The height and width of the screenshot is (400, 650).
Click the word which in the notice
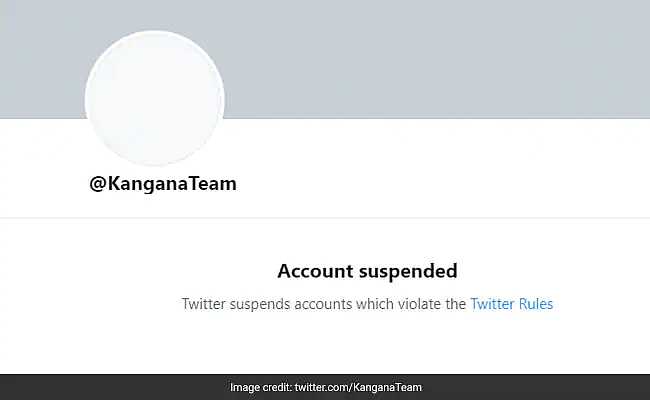point(375,304)
